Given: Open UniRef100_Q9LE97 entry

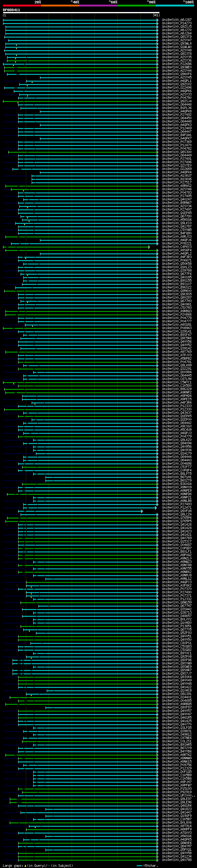Looking at the screenshot, I should click(177, 799).
